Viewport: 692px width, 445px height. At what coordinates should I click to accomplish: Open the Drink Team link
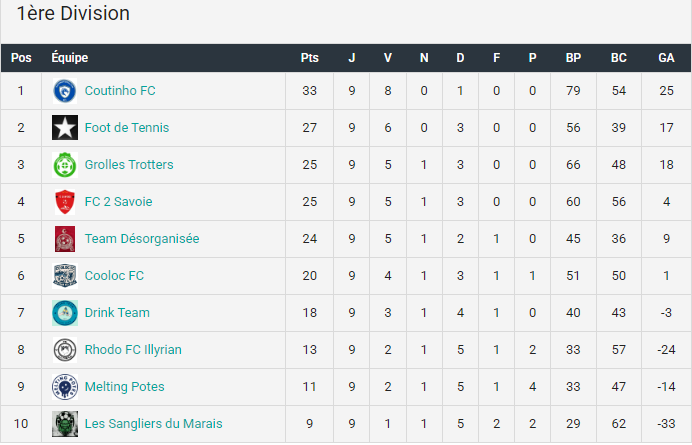(x=117, y=313)
